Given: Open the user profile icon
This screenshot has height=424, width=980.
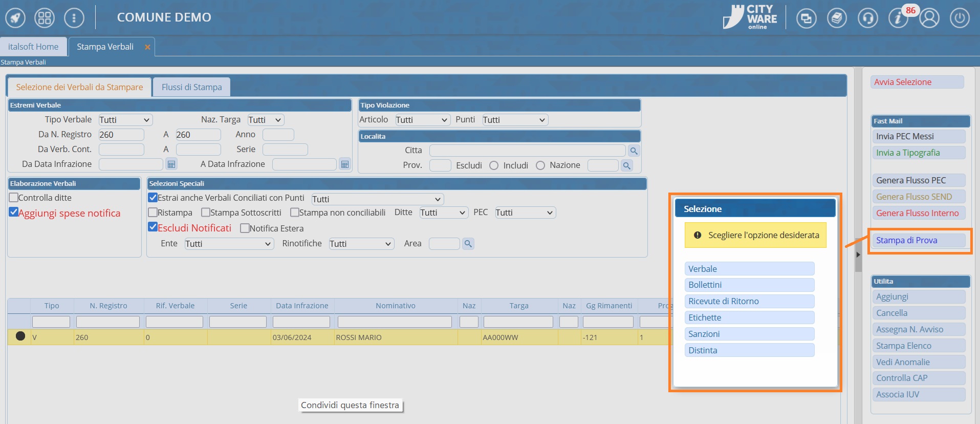Looking at the screenshot, I should point(929,18).
